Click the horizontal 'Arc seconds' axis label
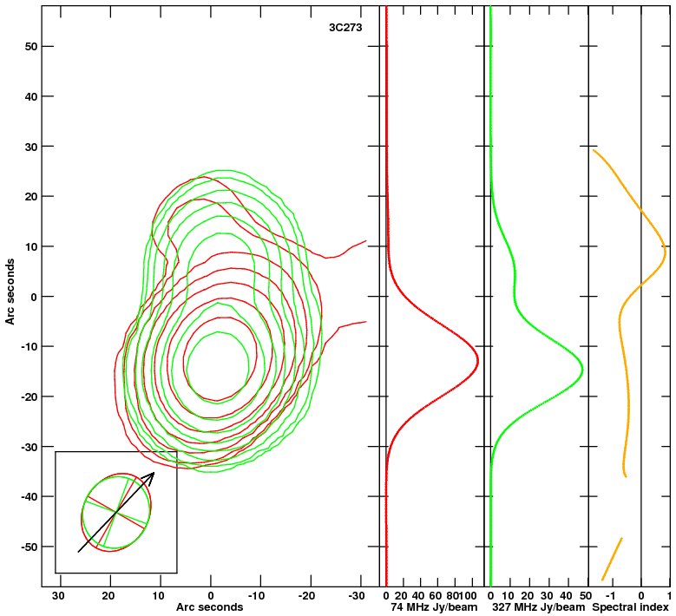Screen dimensions: 676x616 pos(209,607)
